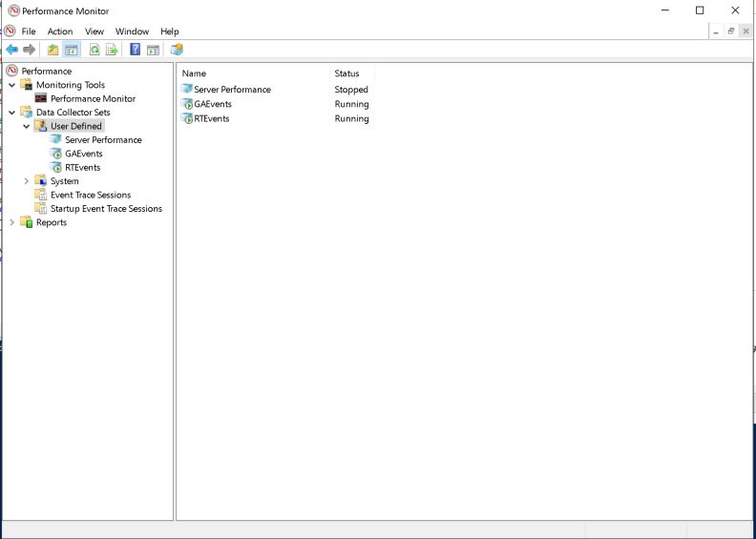The height and width of the screenshot is (539, 756).
Task: Select the Performance root label
Action: (46, 71)
